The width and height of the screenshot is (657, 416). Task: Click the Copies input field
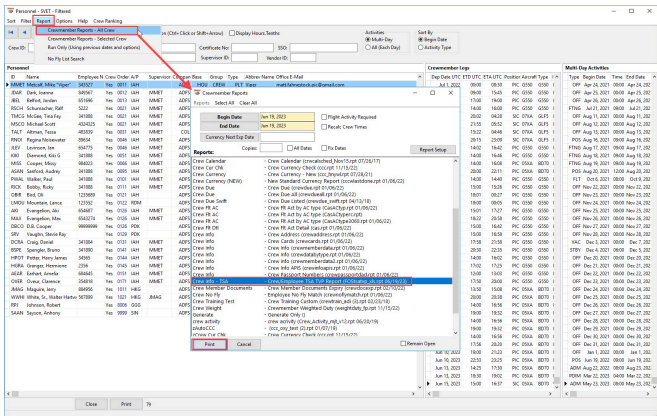[271, 148]
